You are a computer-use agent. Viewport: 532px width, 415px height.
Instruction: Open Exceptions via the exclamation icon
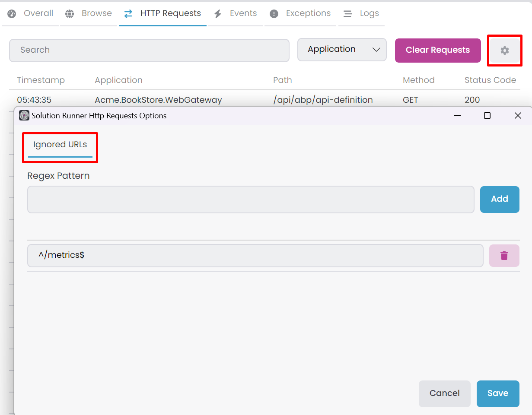[274, 13]
